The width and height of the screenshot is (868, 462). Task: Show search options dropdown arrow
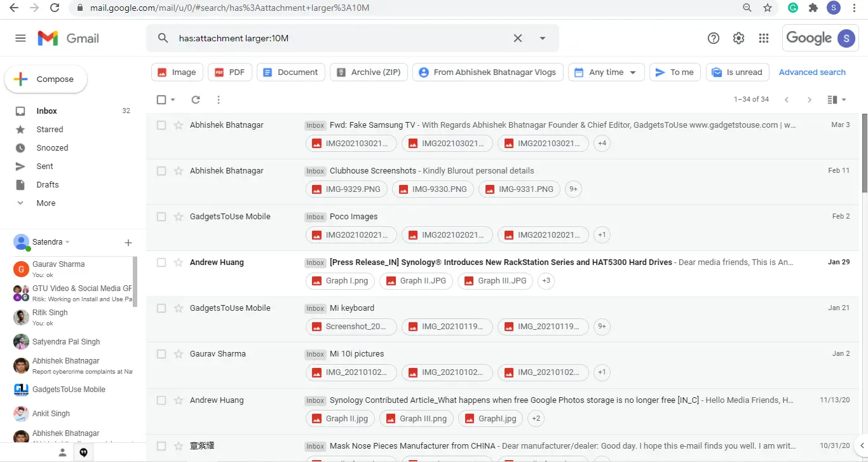[543, 38]
